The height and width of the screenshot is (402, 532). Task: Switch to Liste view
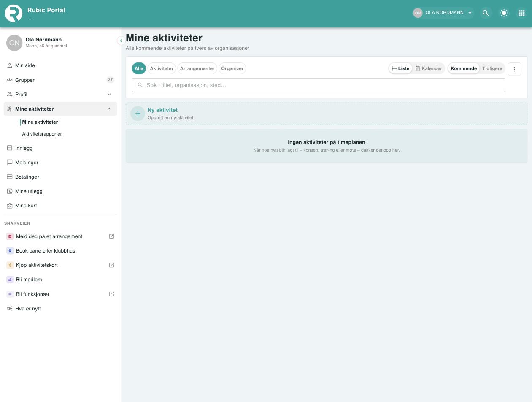coord(400,68)
